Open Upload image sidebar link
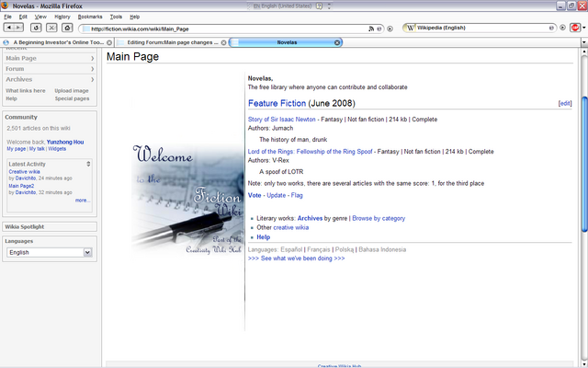The height and width of the screenshot is (368, 588). pyautogui.click(x=72, y=90)
